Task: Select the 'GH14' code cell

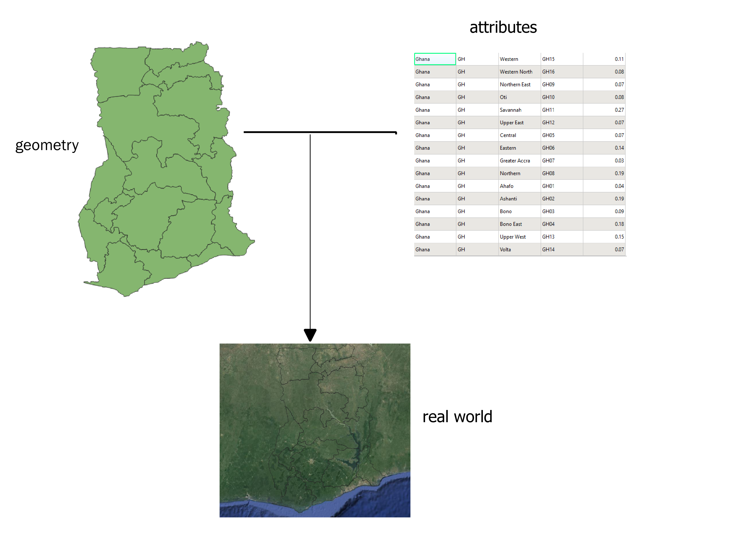Action: [562, 249]
